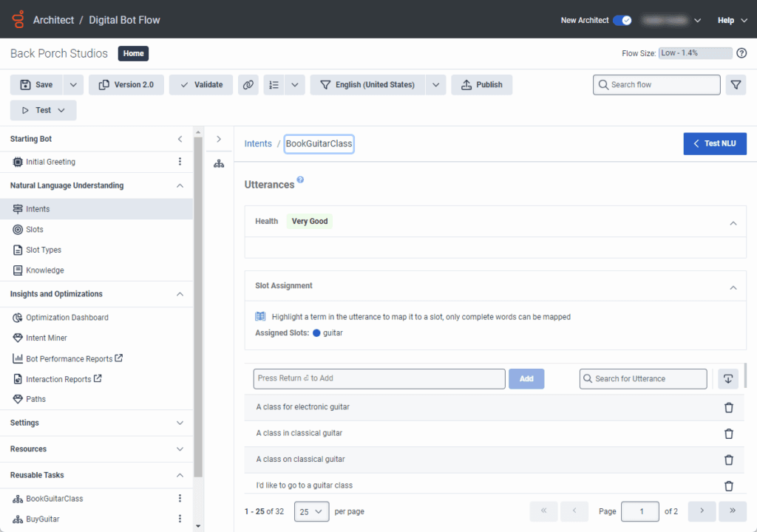Select Slot Types in the sidebar

44,250
